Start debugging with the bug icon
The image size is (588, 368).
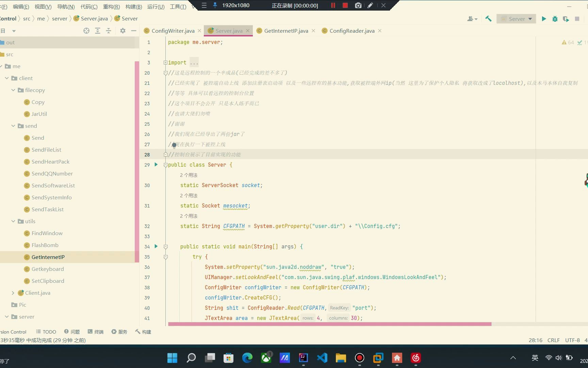click(x=555, y=19)
